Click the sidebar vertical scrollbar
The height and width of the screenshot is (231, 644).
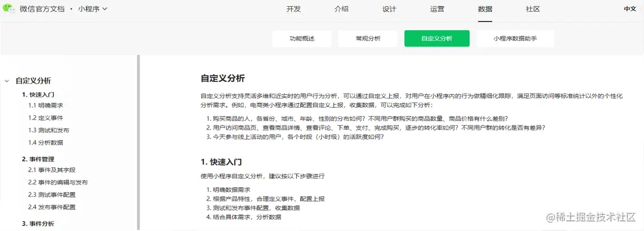138,142
